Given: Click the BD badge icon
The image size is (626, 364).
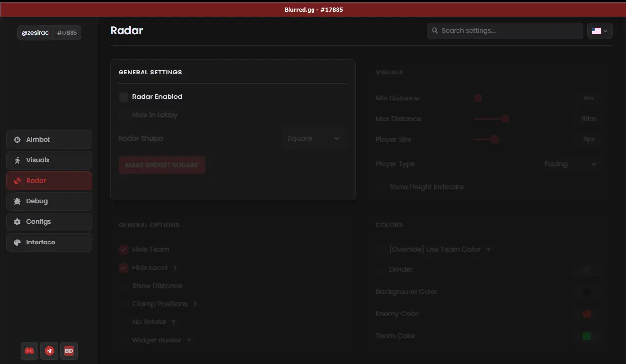Looking at the screenshot, I should tap(69, 351).
